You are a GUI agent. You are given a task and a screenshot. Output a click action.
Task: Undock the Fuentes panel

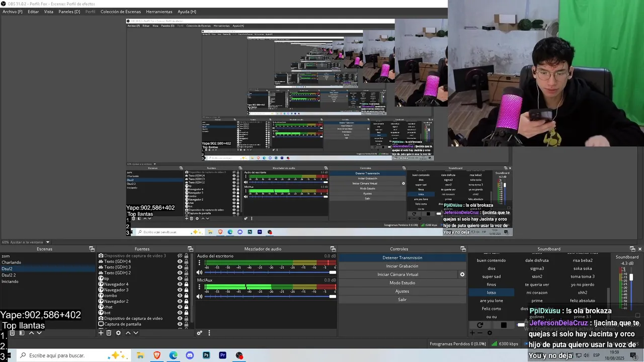click(190, 249)
